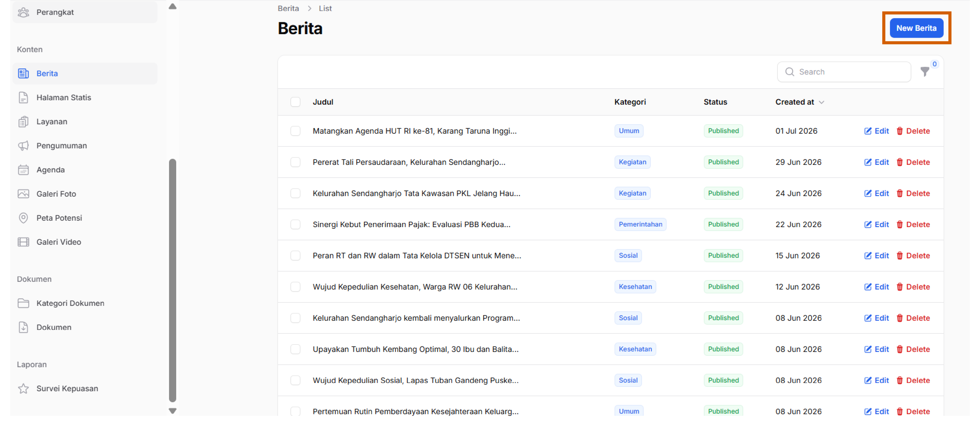Viewport: 980px width, 425px height.
Task: Go to Agenda in the sidebar
Action: (85, 170)
